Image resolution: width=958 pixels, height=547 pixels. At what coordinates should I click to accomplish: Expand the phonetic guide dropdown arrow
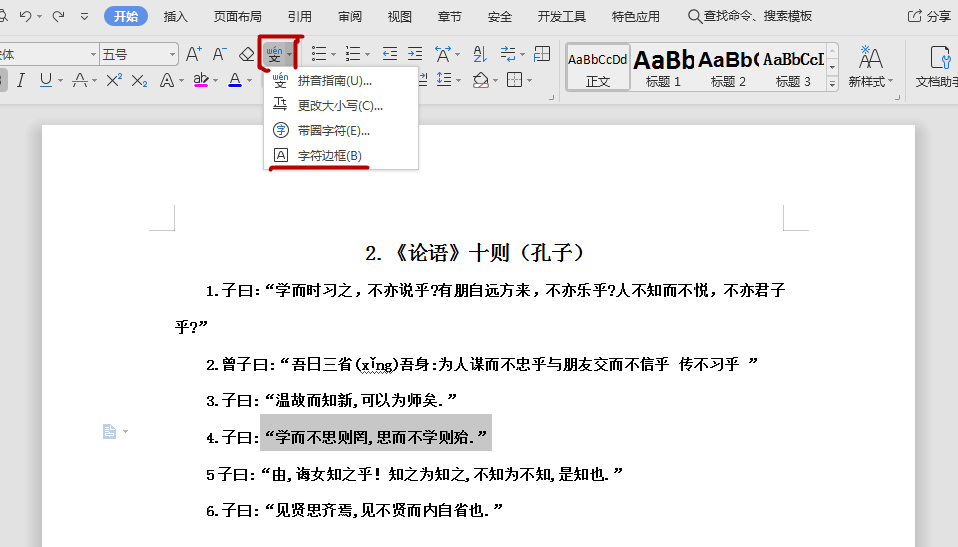(x=290, y=55)
